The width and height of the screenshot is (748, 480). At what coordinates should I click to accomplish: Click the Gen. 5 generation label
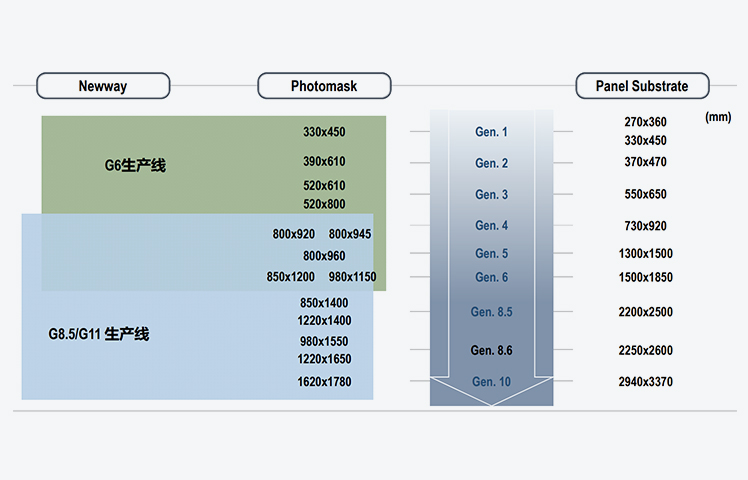(491, 253)
